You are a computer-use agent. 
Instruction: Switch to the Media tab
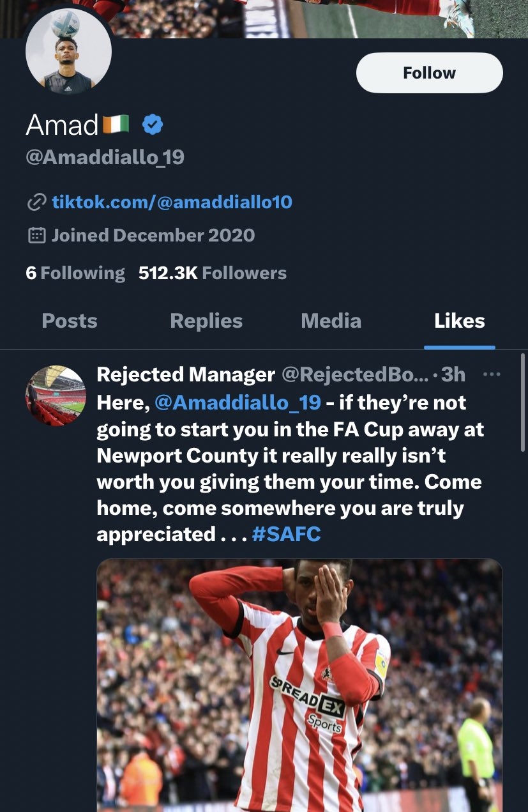pos(331,321)
